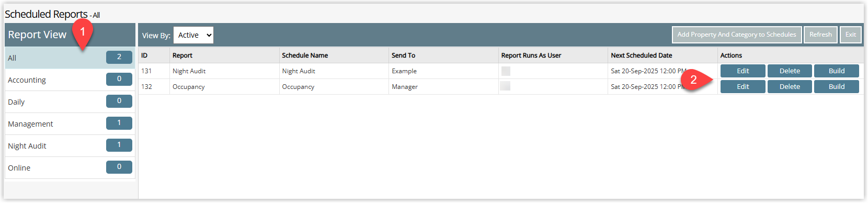Click the Scheduled Reports page title

pyautogui.click(x=46, y=14)
